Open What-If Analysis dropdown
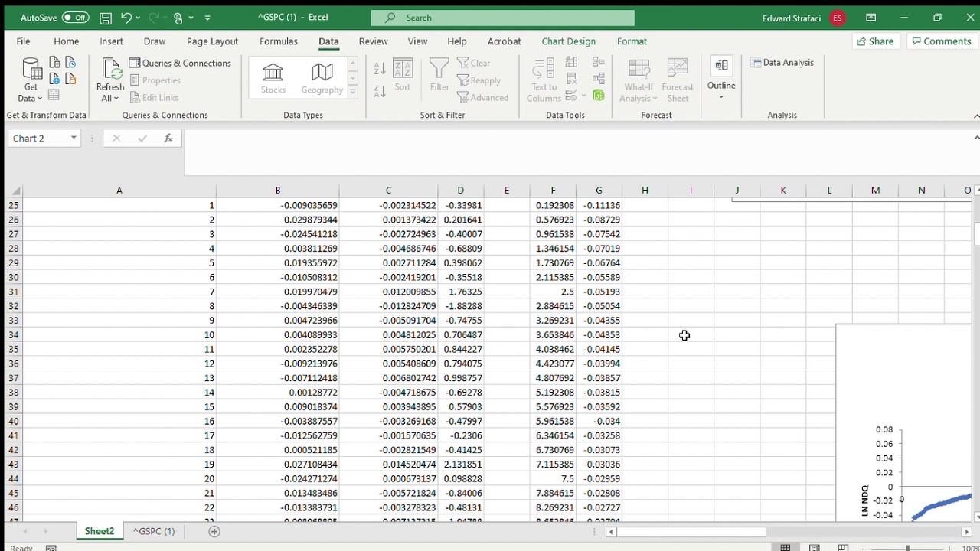980x551 pixels. click(639, 80)
